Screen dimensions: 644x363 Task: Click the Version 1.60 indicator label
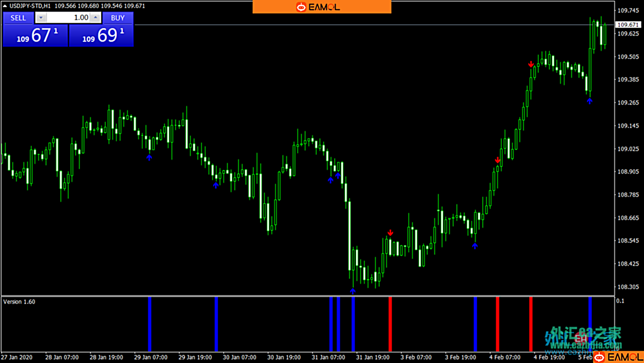point(19,302)
